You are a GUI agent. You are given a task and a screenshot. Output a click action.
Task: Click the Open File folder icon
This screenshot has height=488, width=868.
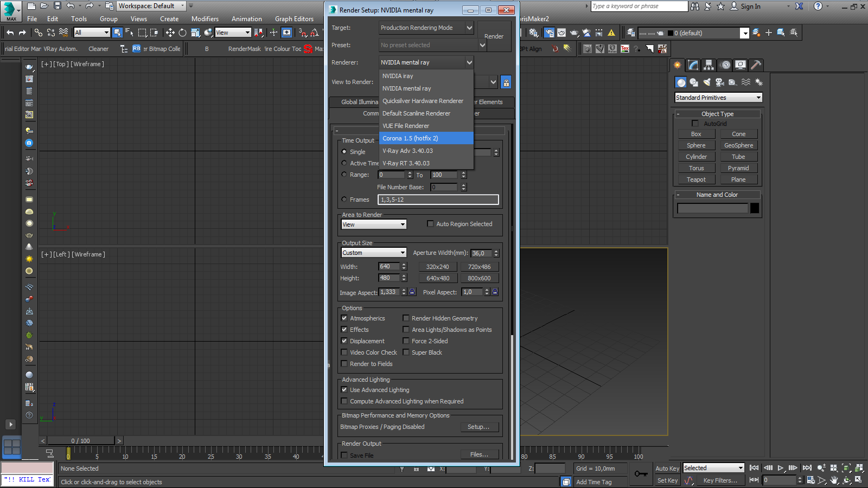pos(44,6)
